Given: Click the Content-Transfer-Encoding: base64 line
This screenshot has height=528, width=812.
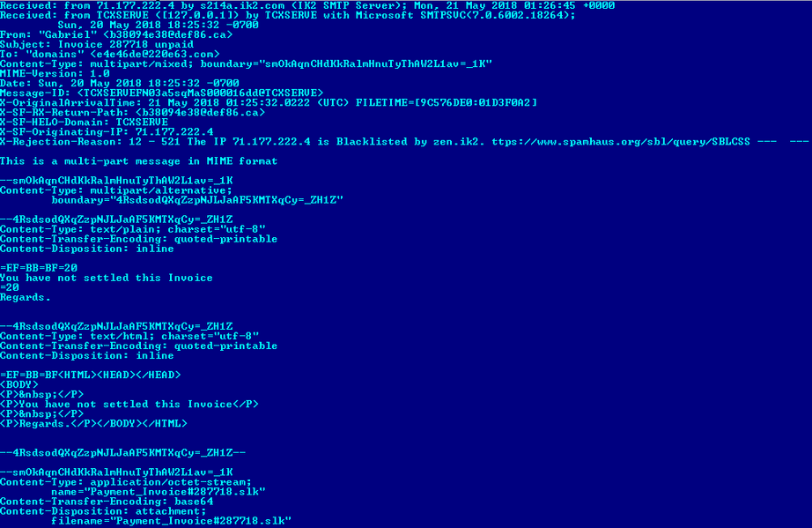Looking at the screenshot, I should tap(107, 502).
